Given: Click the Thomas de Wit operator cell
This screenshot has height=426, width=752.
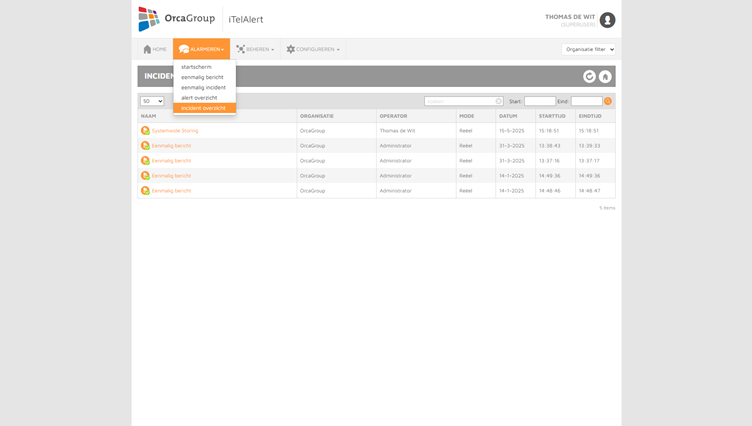Looking at the screenshot, I should 398,130.
